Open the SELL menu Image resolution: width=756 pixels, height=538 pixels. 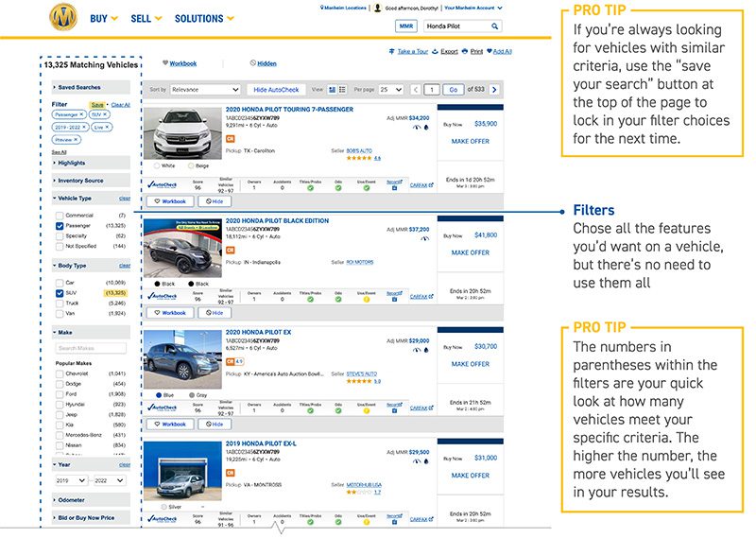(x=146, y=18)
